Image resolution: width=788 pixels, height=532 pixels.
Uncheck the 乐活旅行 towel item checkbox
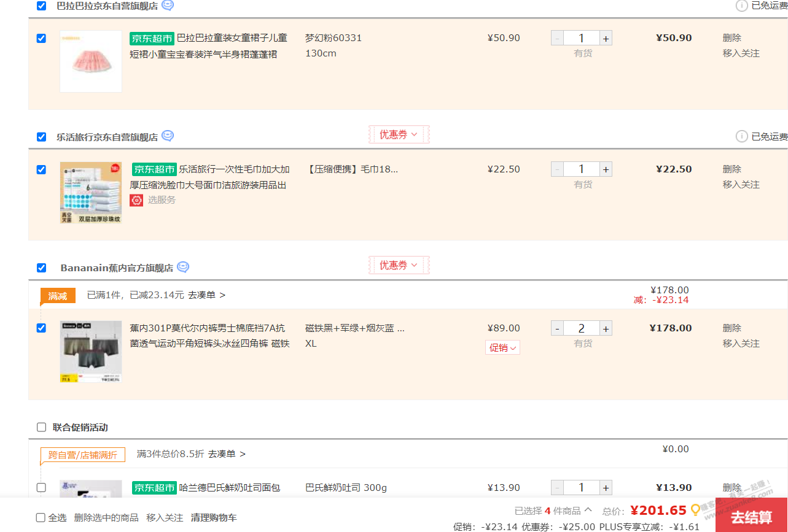(x=41, y=169)
